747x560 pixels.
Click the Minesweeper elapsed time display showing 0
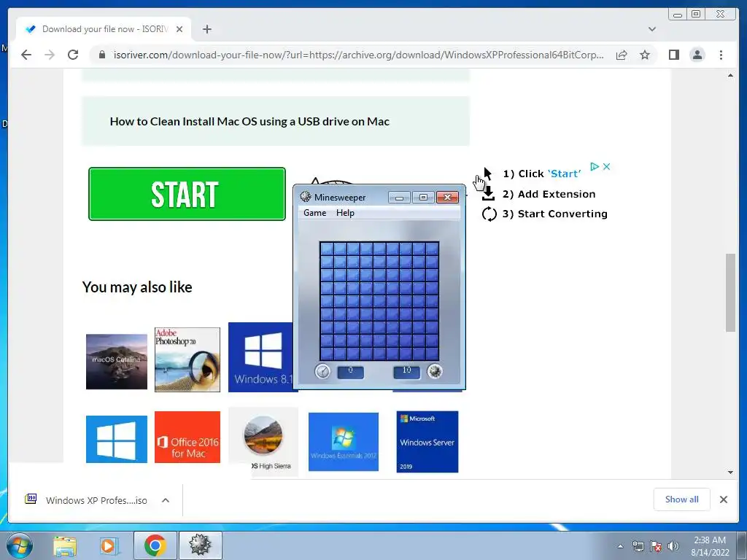[351, 372]
